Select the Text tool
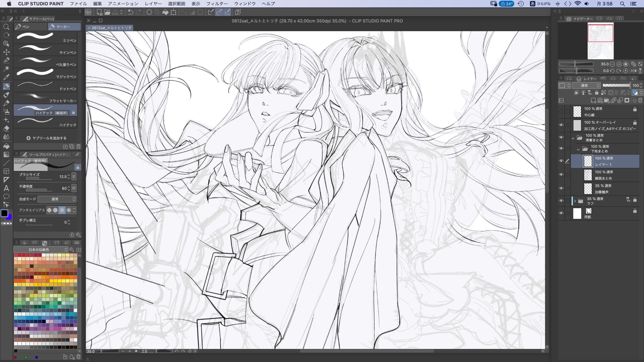Image resolution: width=644 pixels, height=362 pixels. tap(6, 188)
